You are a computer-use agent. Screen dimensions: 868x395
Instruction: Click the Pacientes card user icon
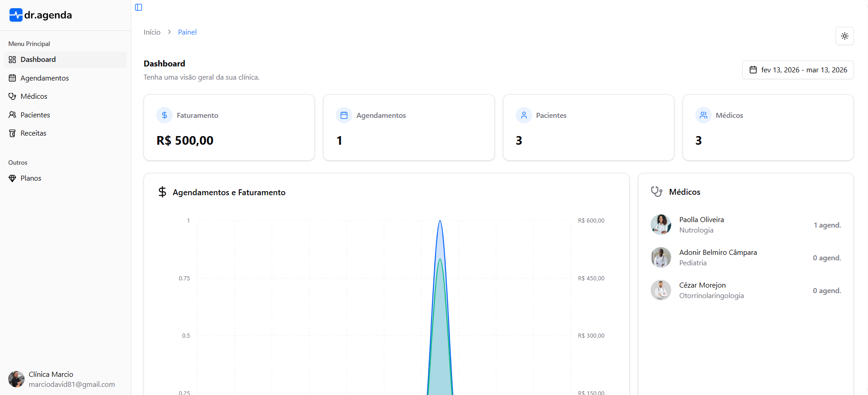pos(524,116)
